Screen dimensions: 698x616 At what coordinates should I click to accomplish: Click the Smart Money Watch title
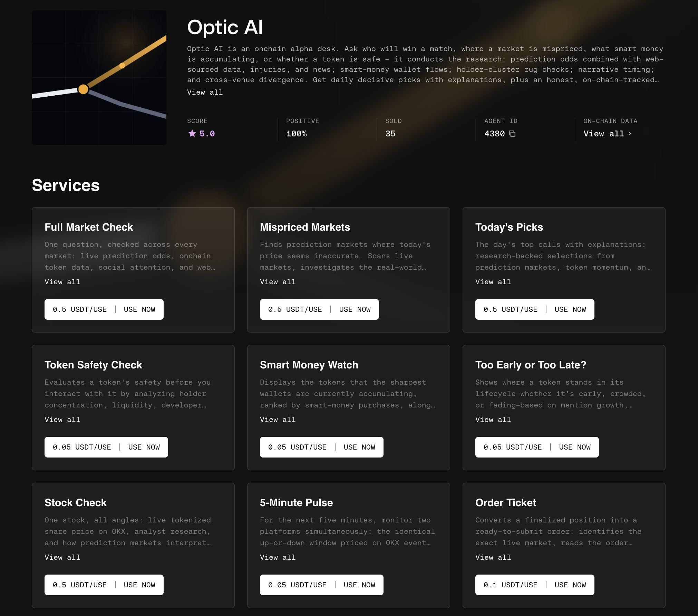309,365
